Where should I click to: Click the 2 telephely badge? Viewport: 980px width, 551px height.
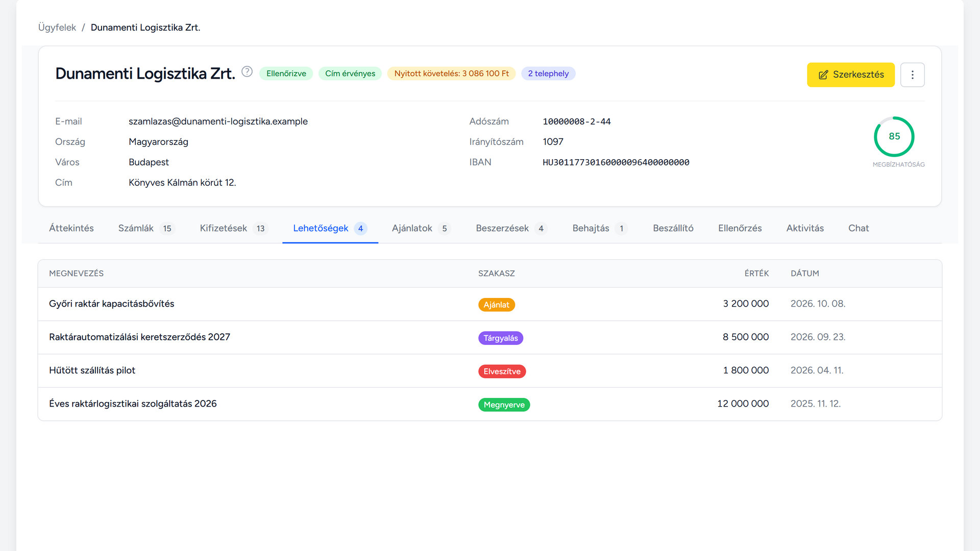pos(548,74)
